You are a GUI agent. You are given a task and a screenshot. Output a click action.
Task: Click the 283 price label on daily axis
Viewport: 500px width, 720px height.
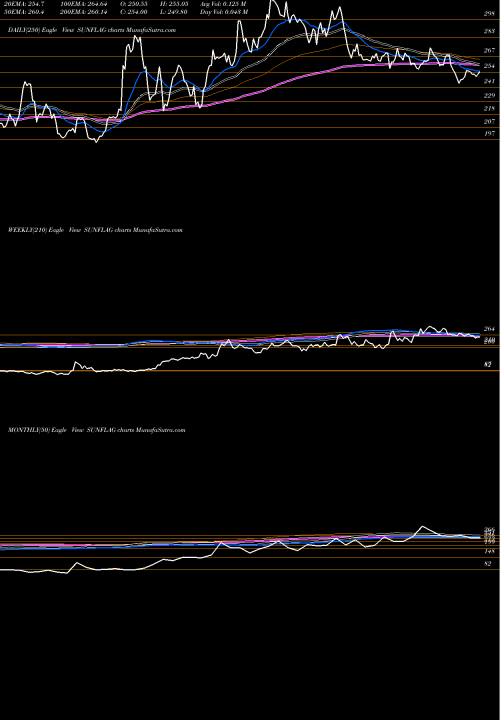489,32
